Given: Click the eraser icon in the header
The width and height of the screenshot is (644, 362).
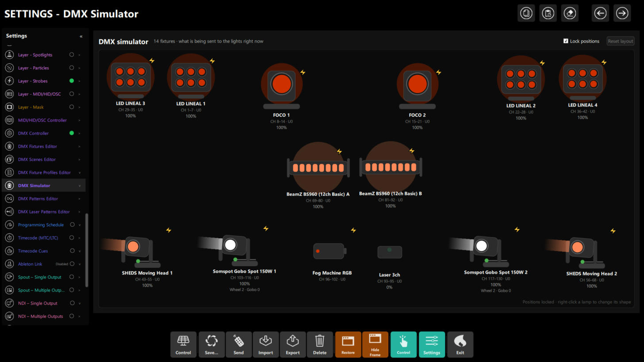Looking at the screenshot, I should [x=570, y=13].
